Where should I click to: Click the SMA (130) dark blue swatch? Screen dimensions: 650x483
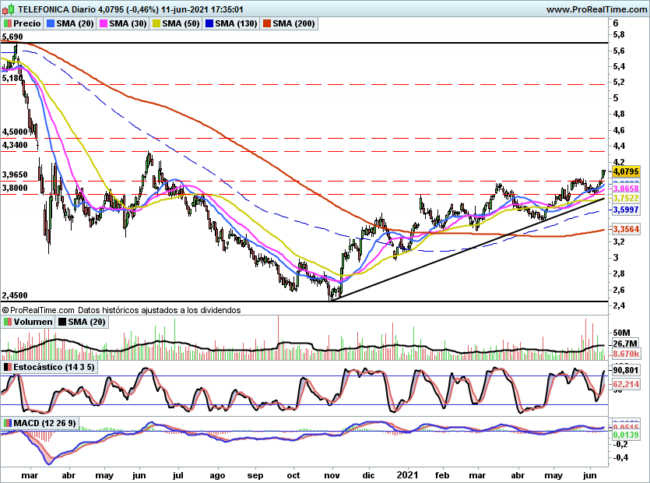(209, 24)
